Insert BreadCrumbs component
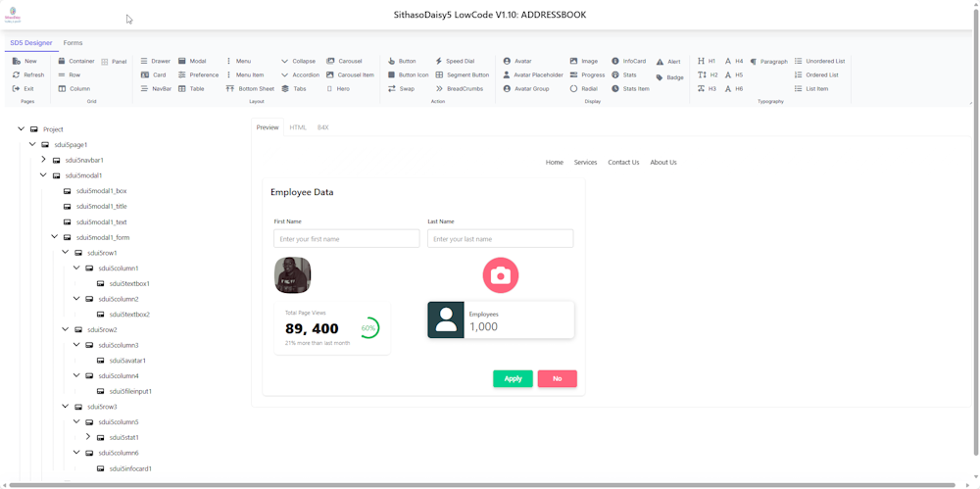Viewport: 980px width, 489px height. (x=459, y=89)
